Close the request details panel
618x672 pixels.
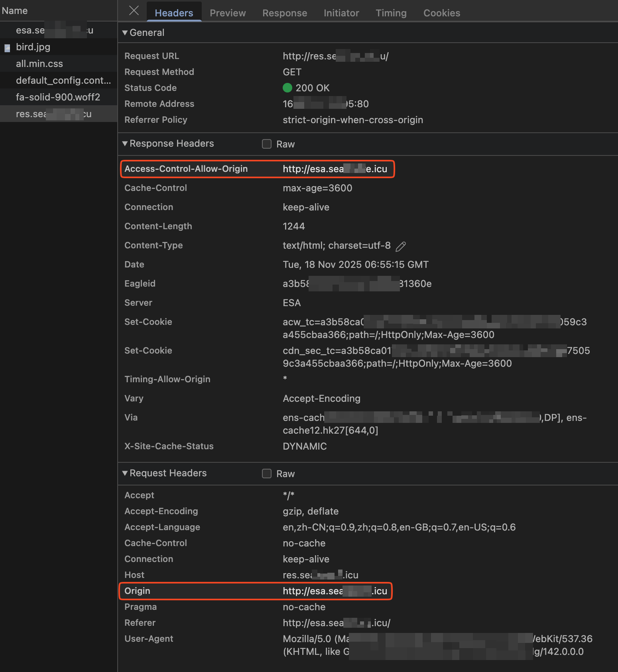tap(134, 11)
